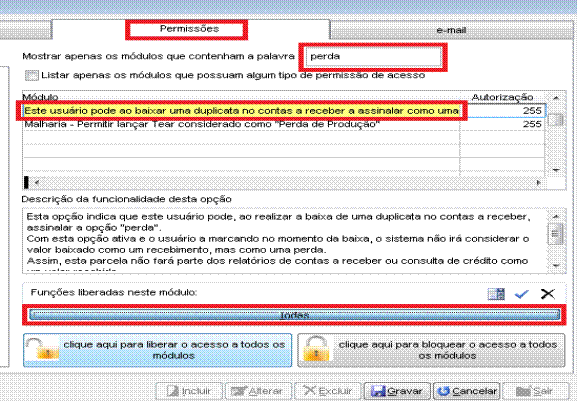Screen dimensions: 578x402
Task: Click the module list scroll up arrow
Action: pos(556,98)
